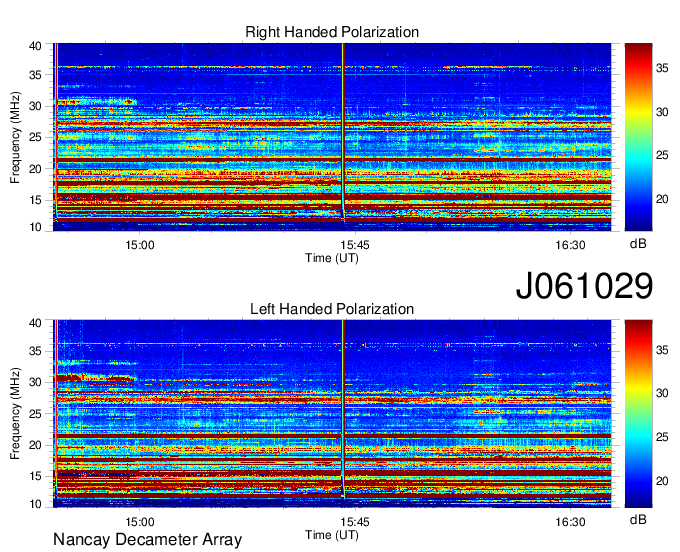Screen dimensions: 680x552
Task: Click the dB color scale beside the right-handed plot
Action: pos(638,137)
